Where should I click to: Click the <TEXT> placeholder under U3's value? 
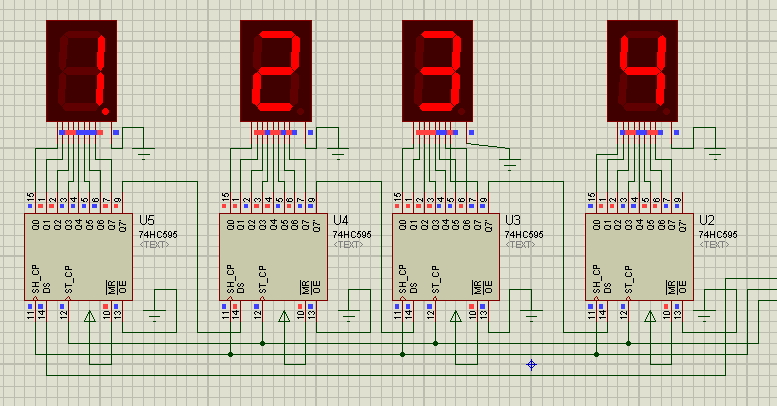520,245
